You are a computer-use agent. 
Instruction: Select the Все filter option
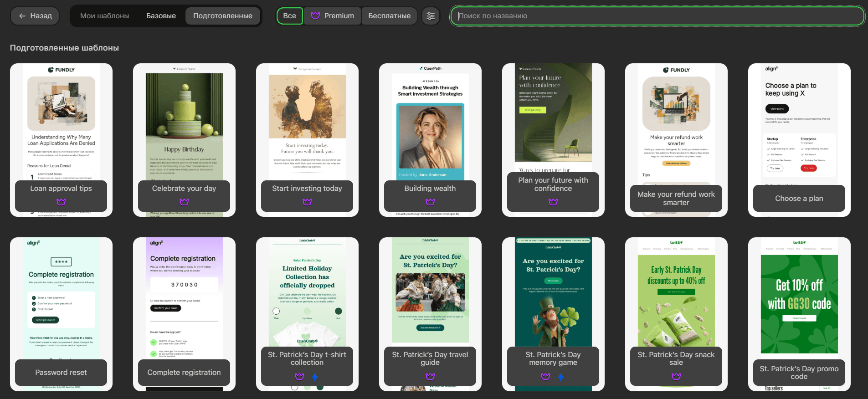click(x=289, y=16)
